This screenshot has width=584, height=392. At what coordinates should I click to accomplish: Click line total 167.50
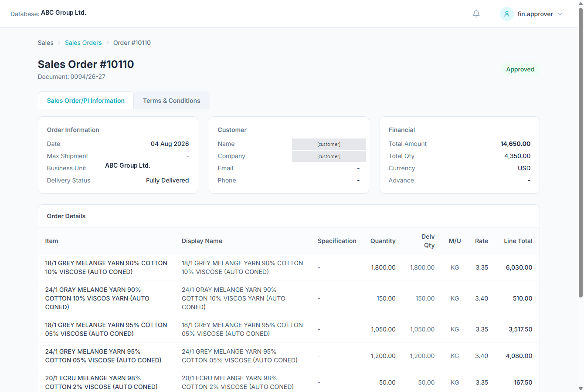pyautogui.click(x=523, y=382)
